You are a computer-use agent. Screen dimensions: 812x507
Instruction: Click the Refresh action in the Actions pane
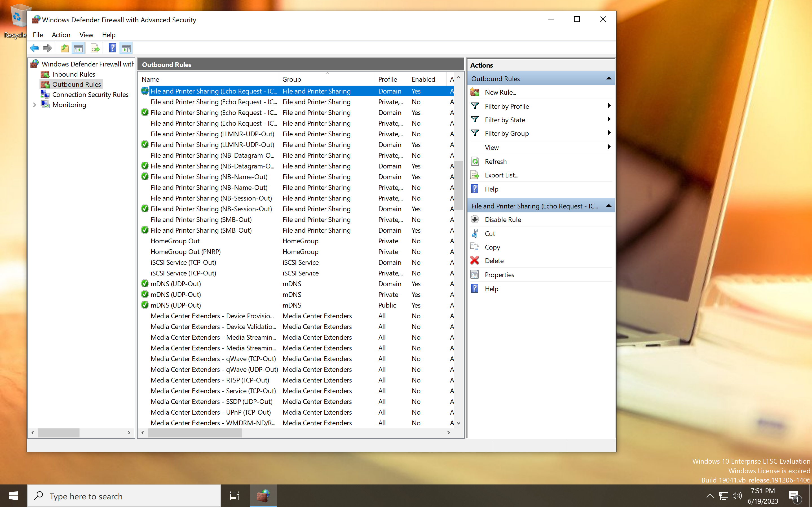(x=496, y=161)
